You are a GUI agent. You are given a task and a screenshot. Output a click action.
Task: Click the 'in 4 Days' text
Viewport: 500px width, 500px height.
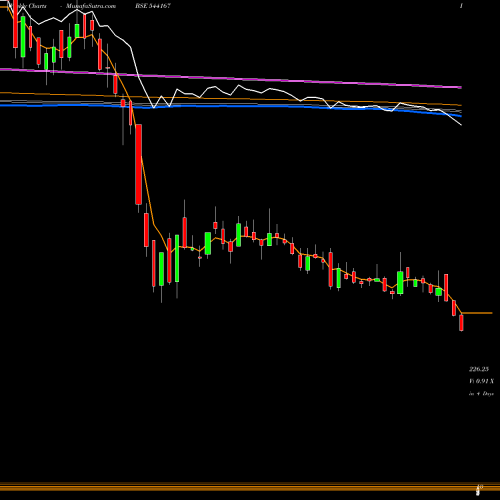481,394
